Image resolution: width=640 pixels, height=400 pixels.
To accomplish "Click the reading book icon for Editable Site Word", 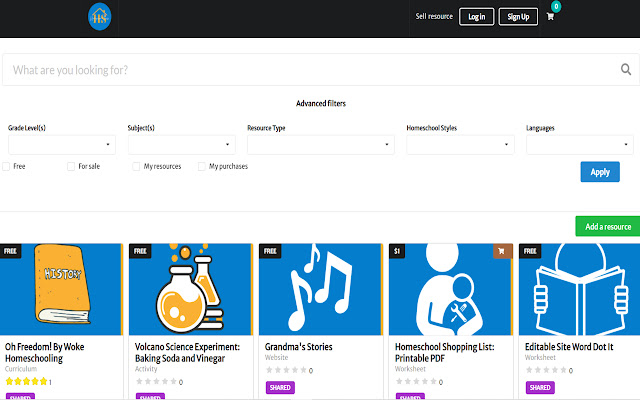I will click(580, 288).
